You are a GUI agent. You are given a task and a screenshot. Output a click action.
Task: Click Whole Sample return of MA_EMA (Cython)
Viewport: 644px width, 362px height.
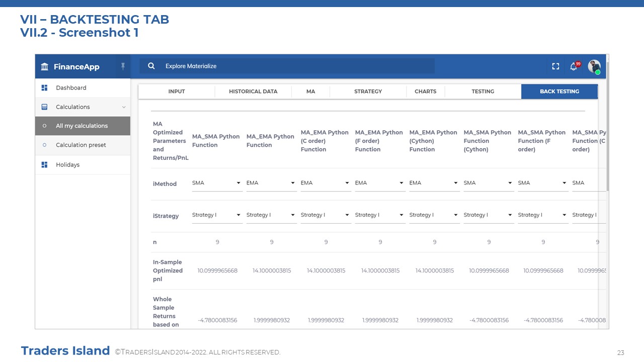[435, 320]
